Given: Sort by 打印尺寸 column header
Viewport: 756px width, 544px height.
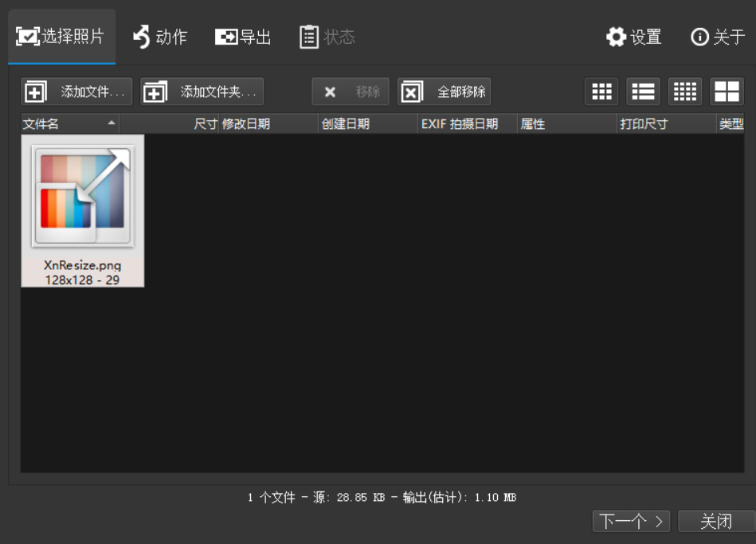Looking at the screenshot, I should click(667, 124).
